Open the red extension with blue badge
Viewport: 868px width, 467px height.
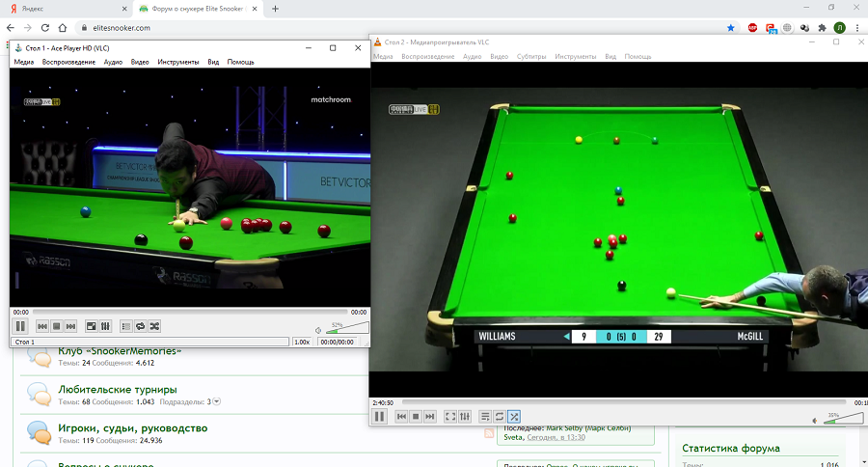click(771, 28)
